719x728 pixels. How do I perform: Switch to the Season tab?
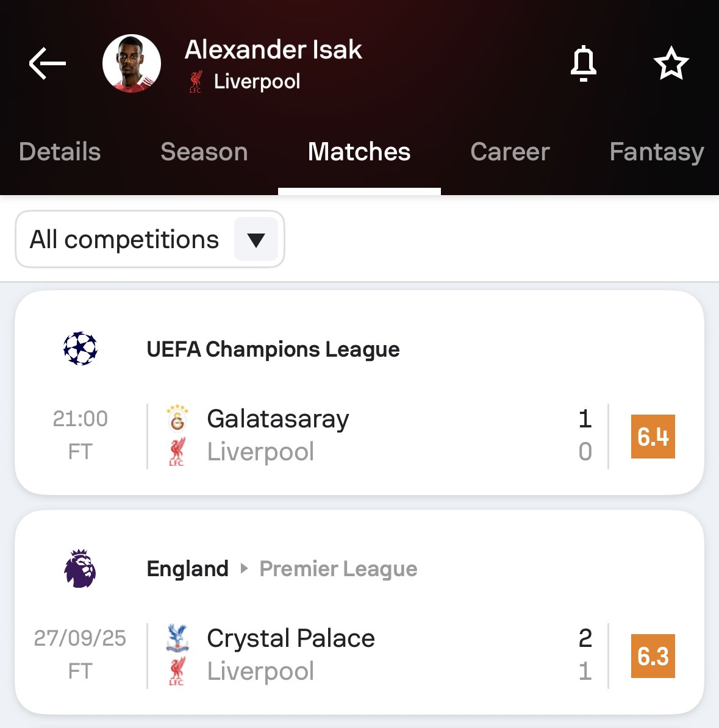pyautogui.click(x=204, y=152)
